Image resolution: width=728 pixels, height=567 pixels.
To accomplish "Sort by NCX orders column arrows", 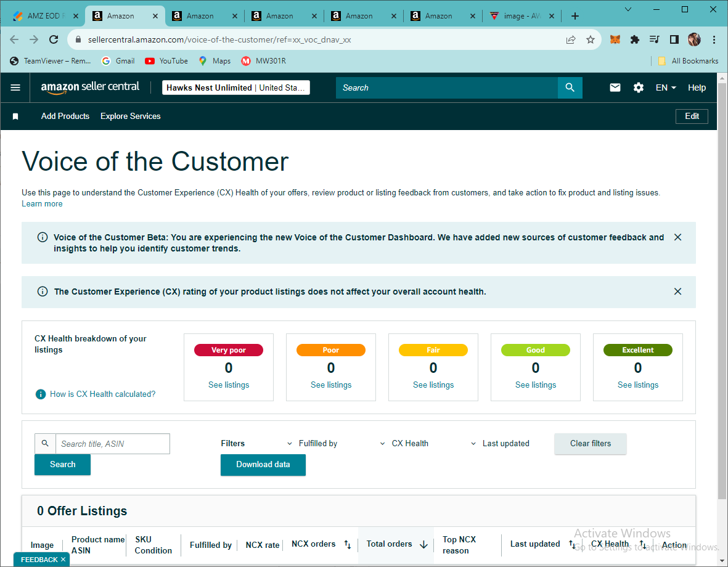I will (347, 544).
